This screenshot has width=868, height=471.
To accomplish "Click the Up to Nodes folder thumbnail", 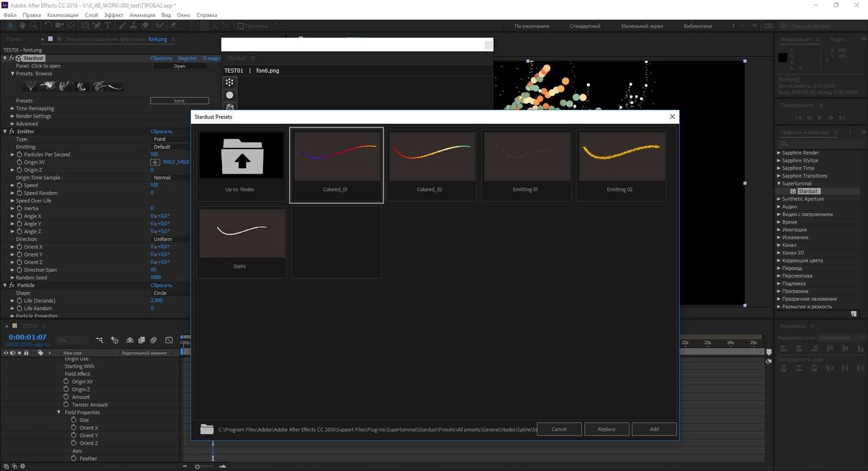I will click(241, 155).
